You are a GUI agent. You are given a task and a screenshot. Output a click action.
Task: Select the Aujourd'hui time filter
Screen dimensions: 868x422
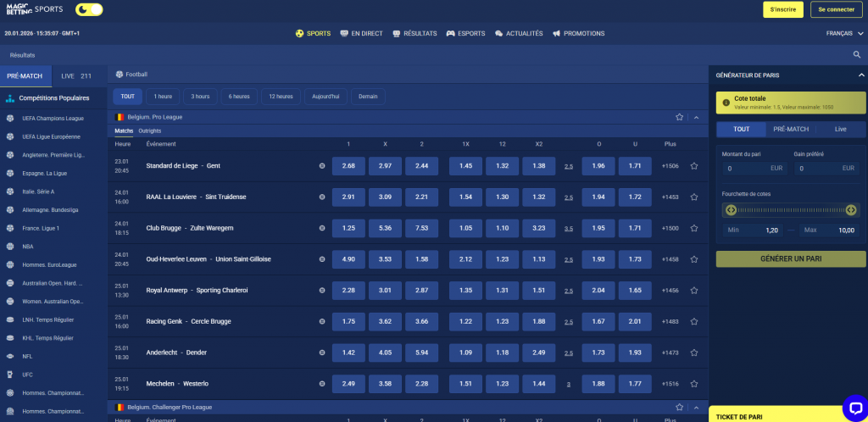(325, 97)
